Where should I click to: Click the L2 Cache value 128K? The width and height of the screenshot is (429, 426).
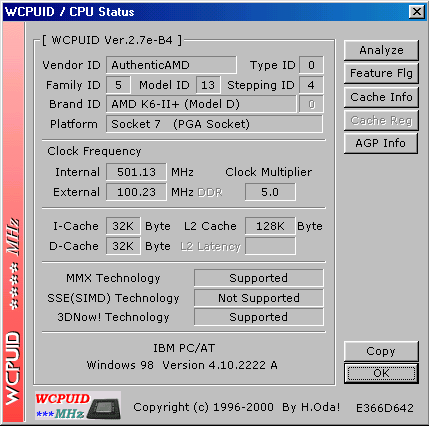coord(270,226)
